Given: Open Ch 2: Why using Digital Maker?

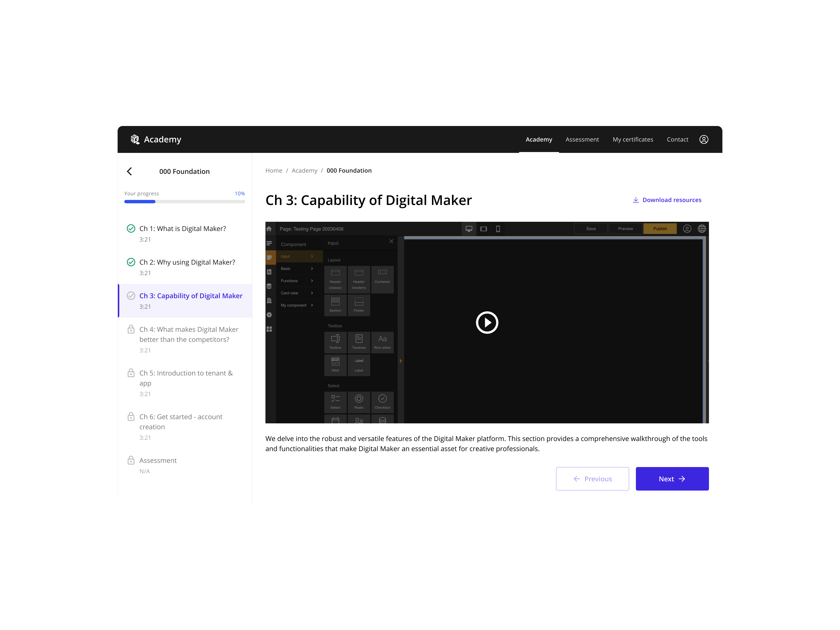Looking at the screenshot, I should (185, 267).
